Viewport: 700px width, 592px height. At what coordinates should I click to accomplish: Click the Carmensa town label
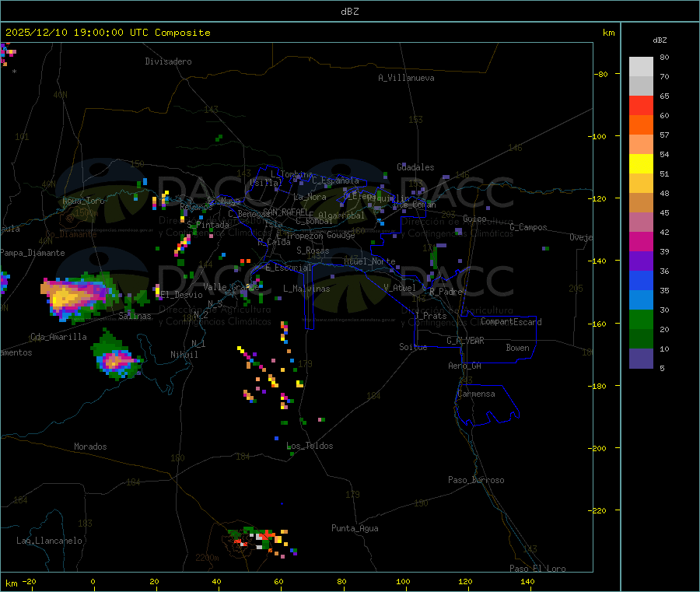[476, 394]
